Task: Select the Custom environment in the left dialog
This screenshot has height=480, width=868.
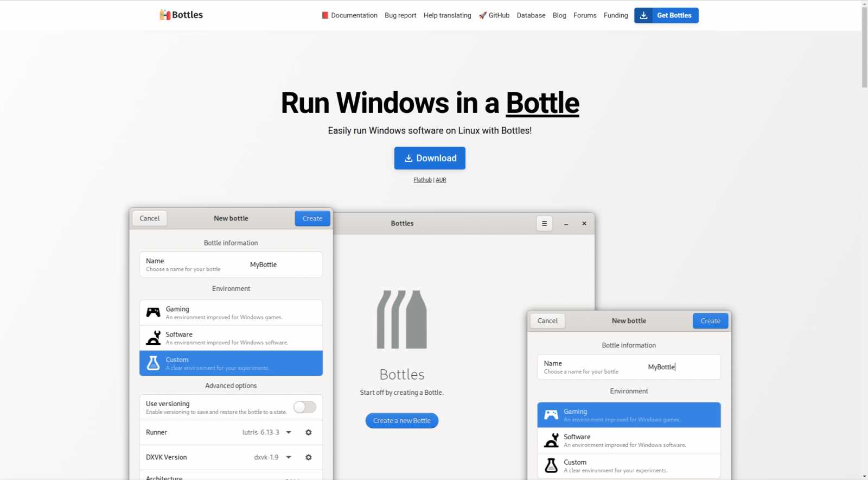Action: point(231,363)
